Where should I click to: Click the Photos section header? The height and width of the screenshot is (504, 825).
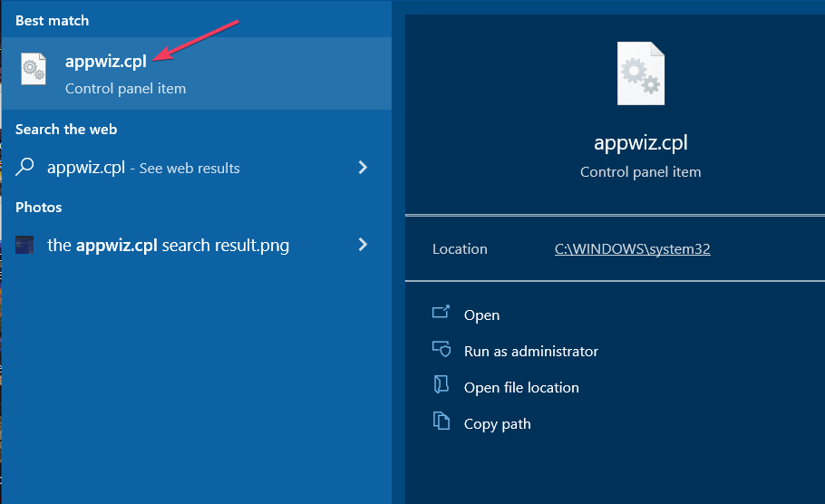pyautogui.click(x=39, y=208)
